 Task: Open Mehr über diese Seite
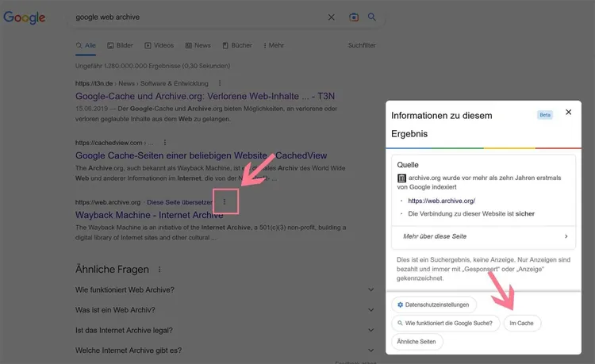click(483, 236)
